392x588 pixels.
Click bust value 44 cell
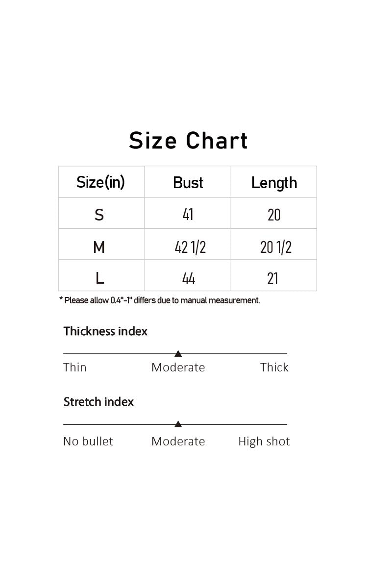coord(188,275)
